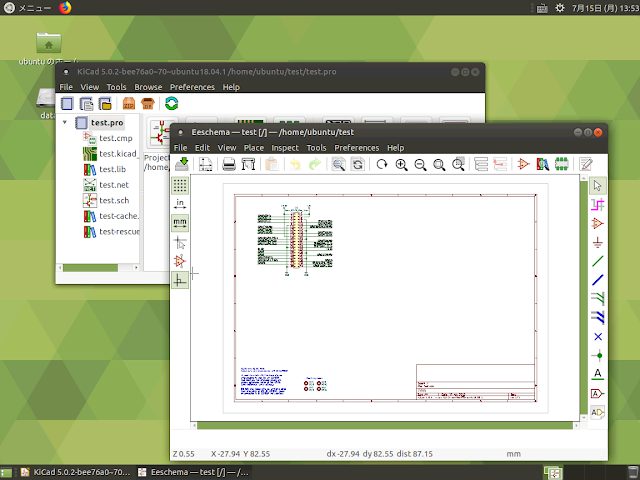This screenshot has height=480, width=640.
Task: Click the Plot schematic icon
Action: [x=248, y=164]
